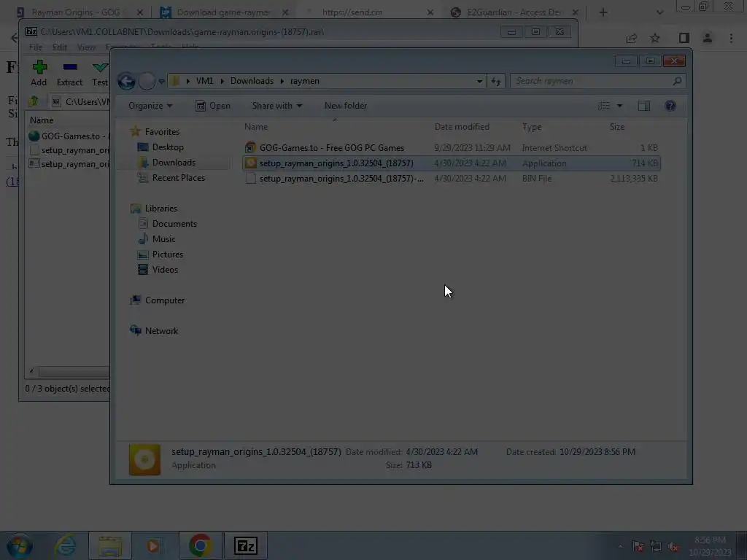
Task: Bookmark page with Chrome star icon
Action: click(654, 38)
